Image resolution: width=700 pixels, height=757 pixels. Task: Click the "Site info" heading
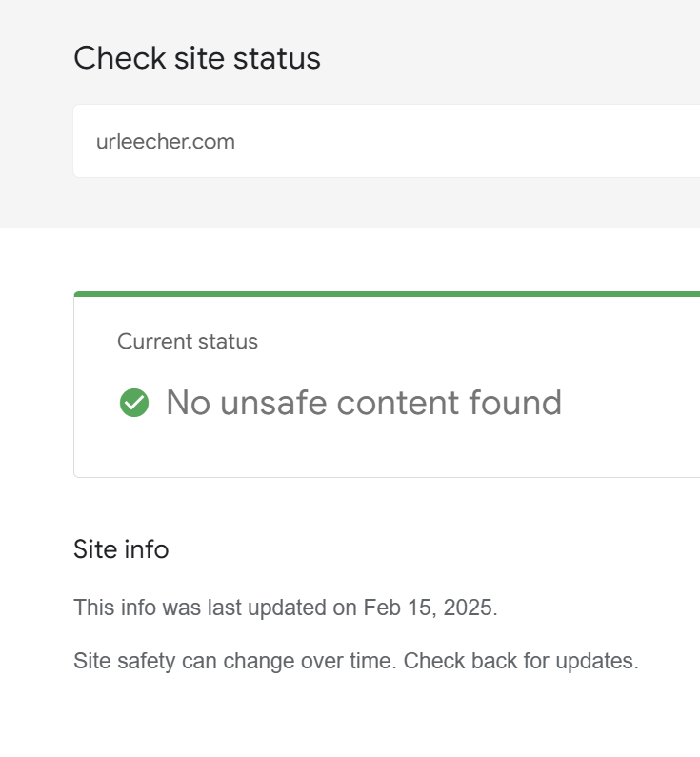(121, 549)
